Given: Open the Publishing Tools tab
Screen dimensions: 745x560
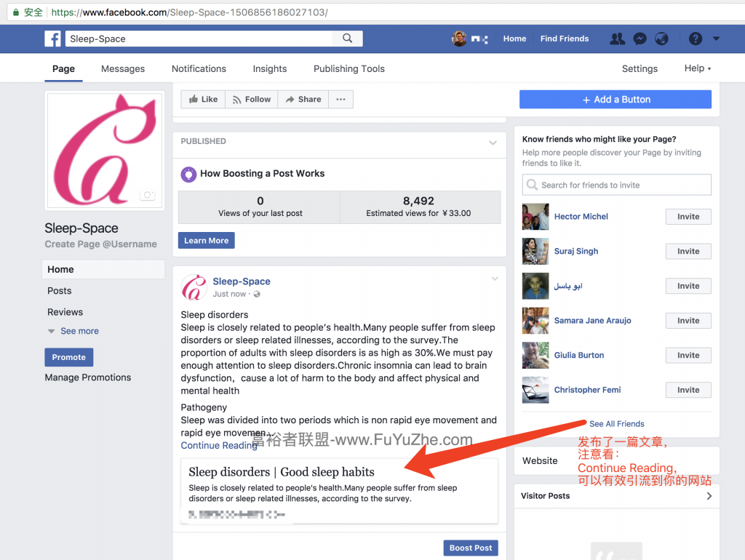Looking at the screenshot, I should pos(349,68).
